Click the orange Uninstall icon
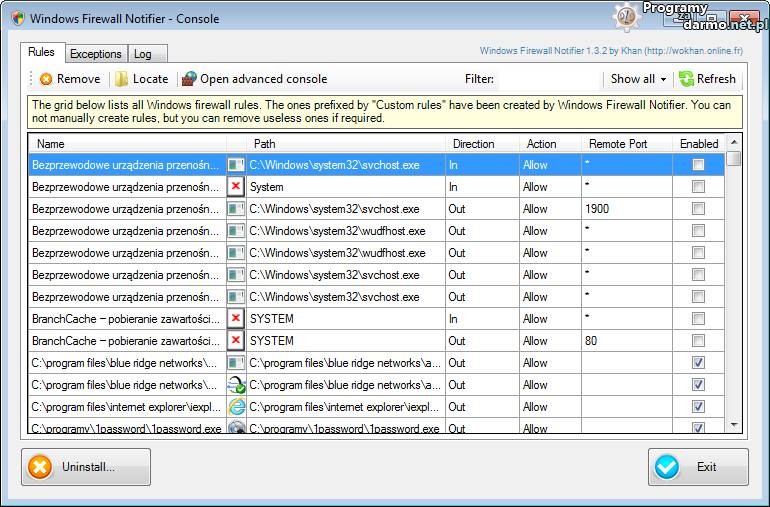Screen dimensions: 770x507 click(40, 467)
